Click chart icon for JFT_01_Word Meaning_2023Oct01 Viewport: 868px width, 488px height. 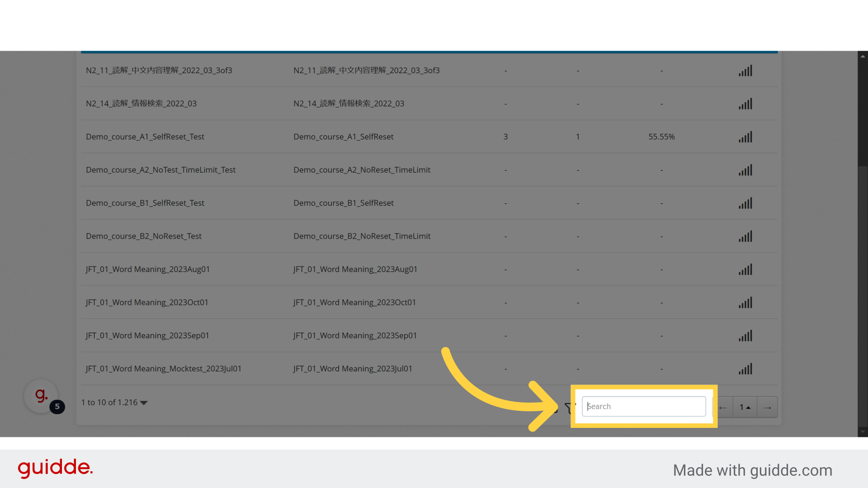click(745, 303)
